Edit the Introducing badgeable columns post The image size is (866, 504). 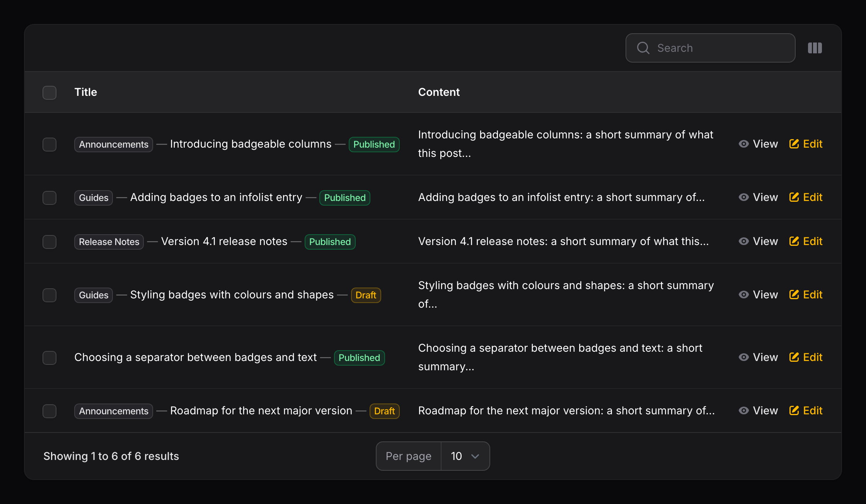[x=806, y=144]
